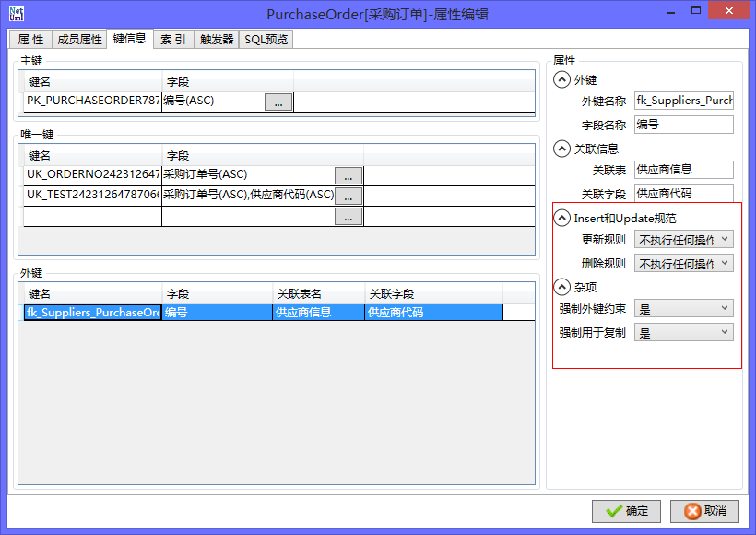Image resolution: width=756 pixels, height=535 pixels.
Task: Open the 强制外键约束 dropdown
Action: 683,308
